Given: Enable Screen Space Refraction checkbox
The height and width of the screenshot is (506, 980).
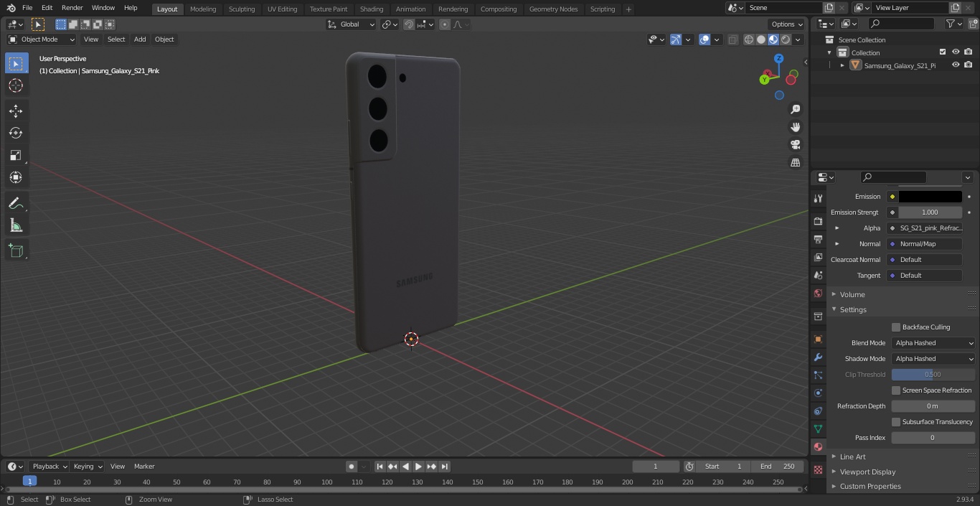Looking at the screenshot, I should coord(896,390).
